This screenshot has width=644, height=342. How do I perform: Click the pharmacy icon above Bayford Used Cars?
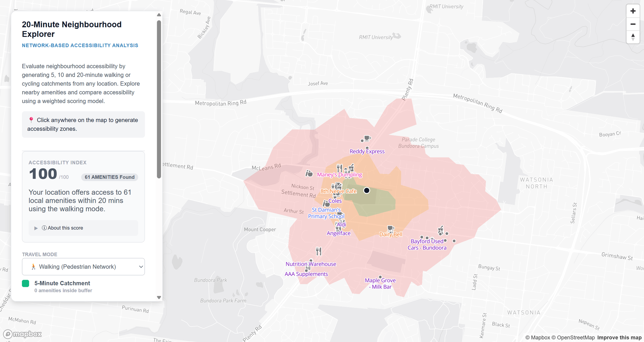point(440,230)
